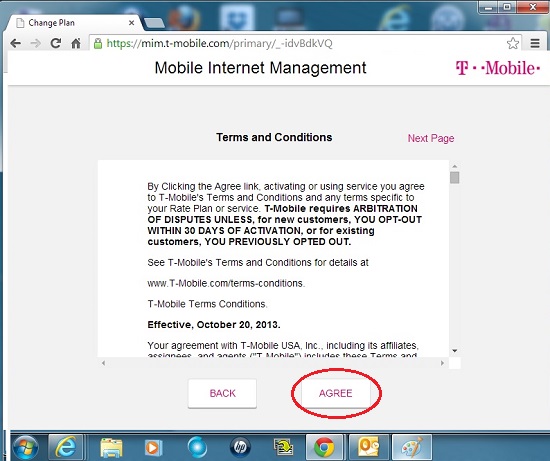Click the T-Mobile logo
The width and height of the screenshot is (550, 461).
pos(497,67)
